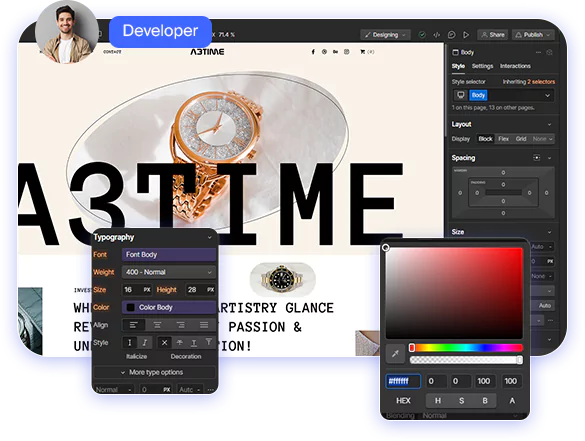This screenshot has height=441, width=585.
Task: Click the green status checkmark icon
Action: tap(422, 35)
